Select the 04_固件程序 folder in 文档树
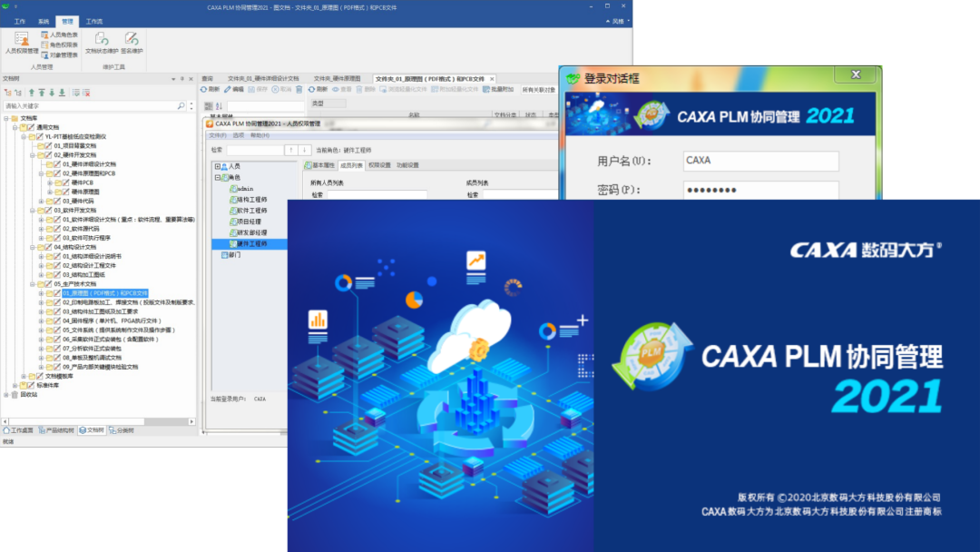Viewport: 980px width, 552px height. coord(112,320)
